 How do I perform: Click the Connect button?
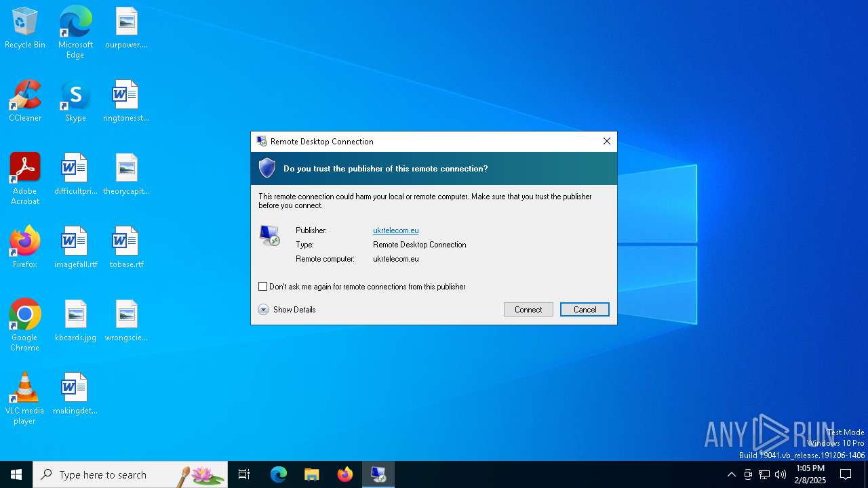[x=528, y=309]
